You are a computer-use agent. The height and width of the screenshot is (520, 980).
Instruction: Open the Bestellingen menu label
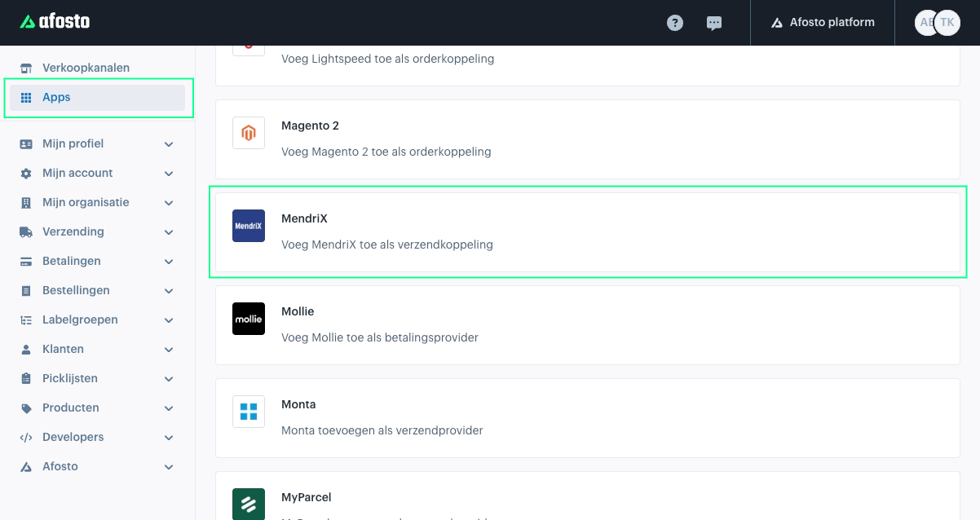coord(76,290)
